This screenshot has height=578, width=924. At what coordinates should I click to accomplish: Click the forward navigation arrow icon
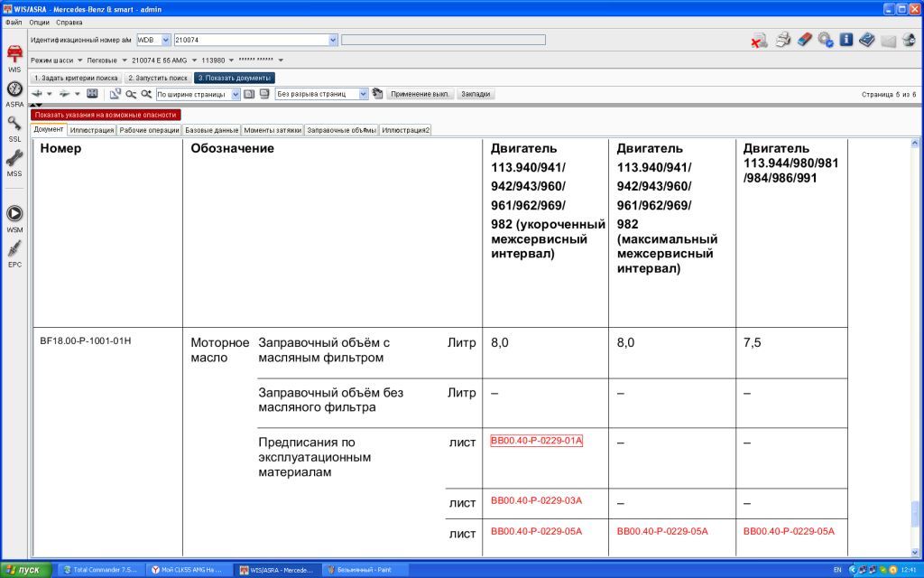[64, 94]
